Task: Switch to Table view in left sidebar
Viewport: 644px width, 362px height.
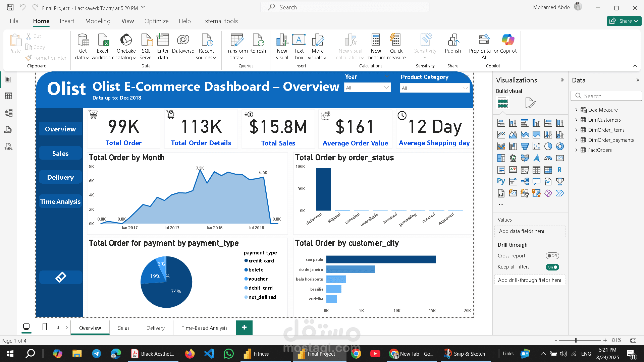Action: pyautogui.click(x=9, y=96)
